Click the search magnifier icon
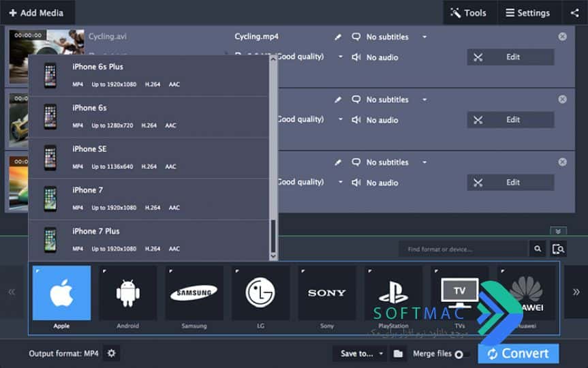 (538, 249)
